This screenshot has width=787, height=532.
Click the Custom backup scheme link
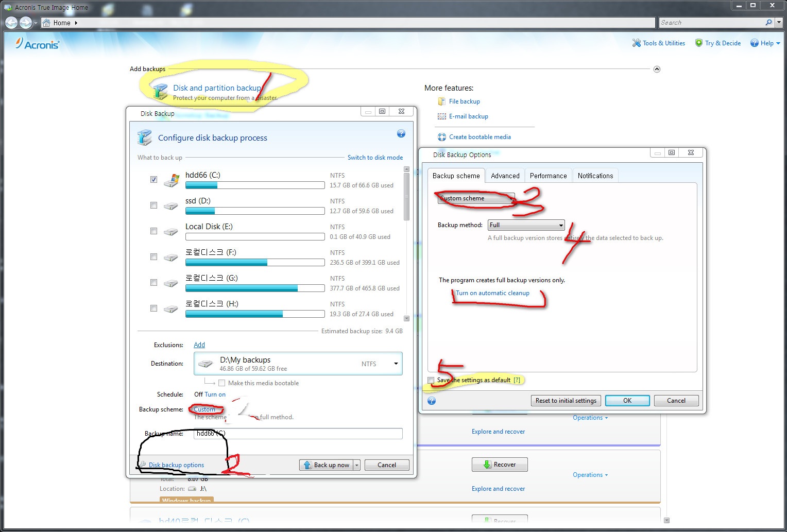(204, 409)
